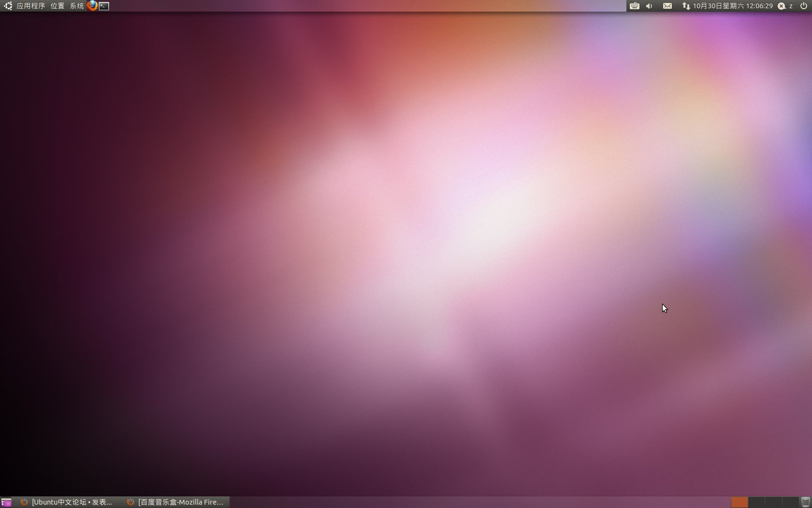Switch to 百度音乐盒 Firefox window
The width and height of the screenshot is (812, 508).
pos(176,502)
